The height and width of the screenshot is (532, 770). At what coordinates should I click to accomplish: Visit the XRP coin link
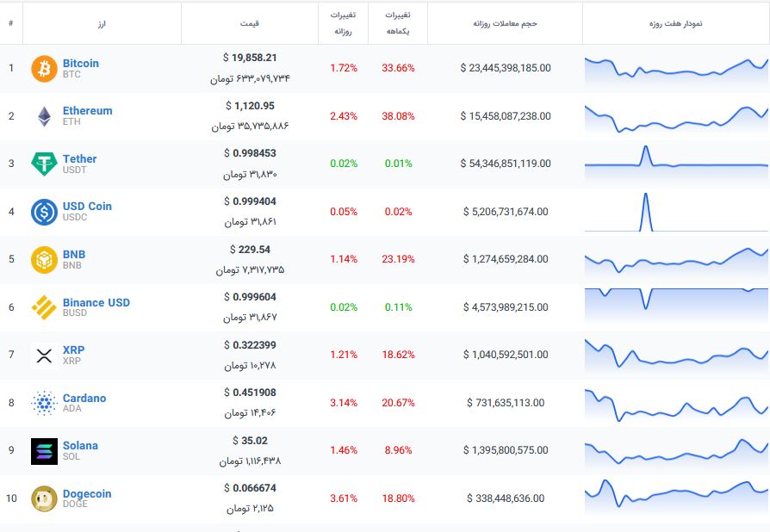74,350
